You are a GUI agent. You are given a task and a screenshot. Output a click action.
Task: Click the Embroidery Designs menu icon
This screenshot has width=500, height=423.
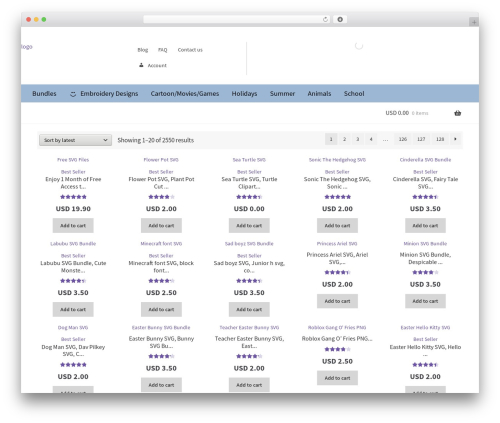point(73,94)
